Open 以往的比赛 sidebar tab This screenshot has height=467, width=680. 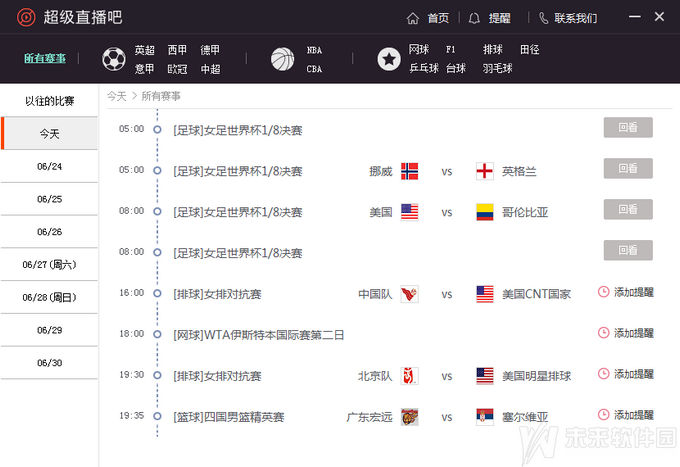coord(49,101)
